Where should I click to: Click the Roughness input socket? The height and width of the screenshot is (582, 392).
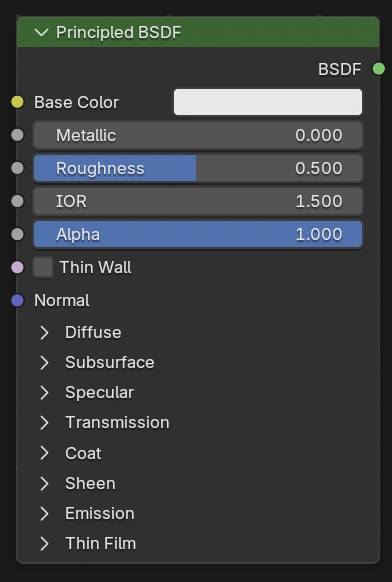(x=17, y=168)
